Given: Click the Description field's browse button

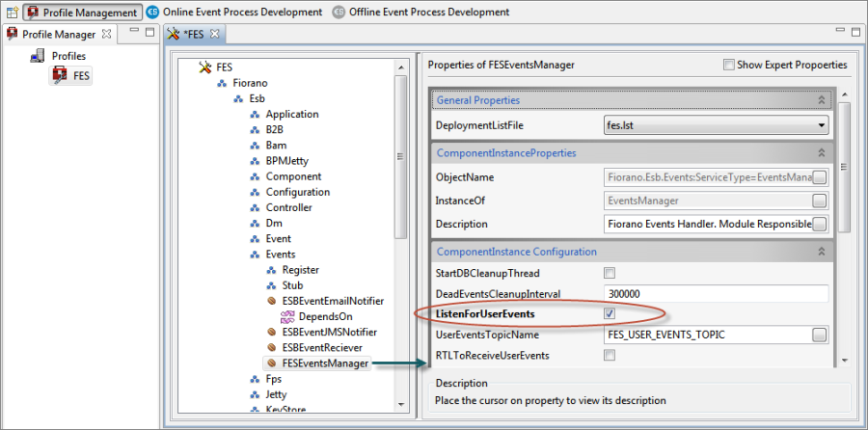Looking at the screenshot, I should [x=820, y=224].
